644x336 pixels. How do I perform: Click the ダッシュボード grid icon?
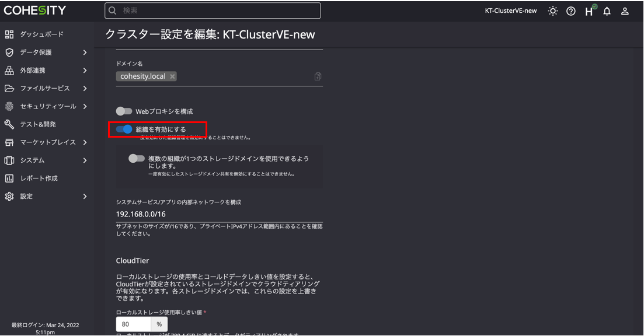tap(9, 34)
